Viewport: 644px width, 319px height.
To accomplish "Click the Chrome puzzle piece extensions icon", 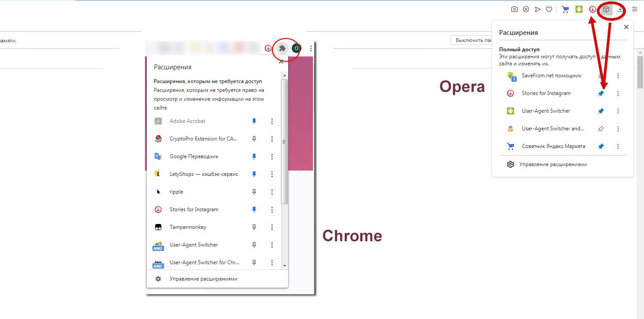I will (282, 48).
